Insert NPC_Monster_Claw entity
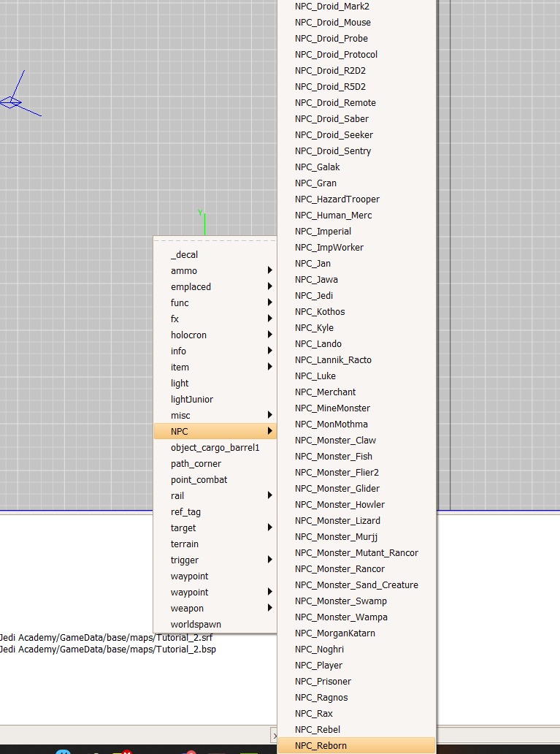 [x=357, y=441]
